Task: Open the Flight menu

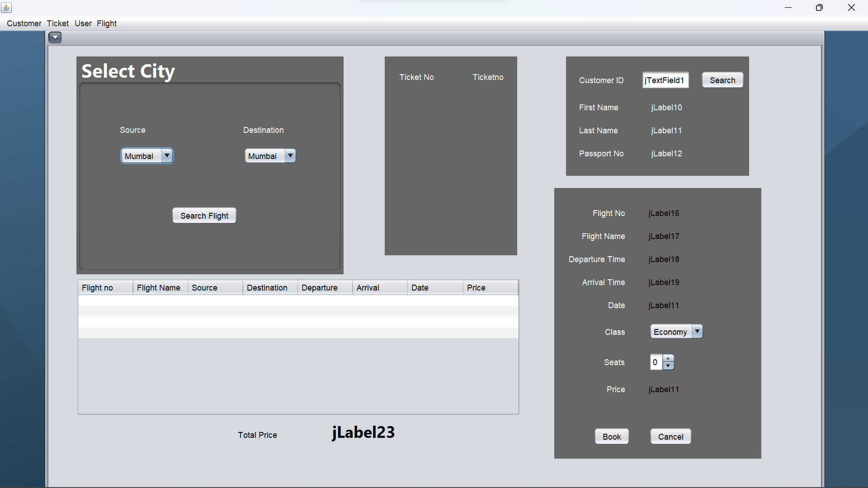Action: [x=107, y=23]
